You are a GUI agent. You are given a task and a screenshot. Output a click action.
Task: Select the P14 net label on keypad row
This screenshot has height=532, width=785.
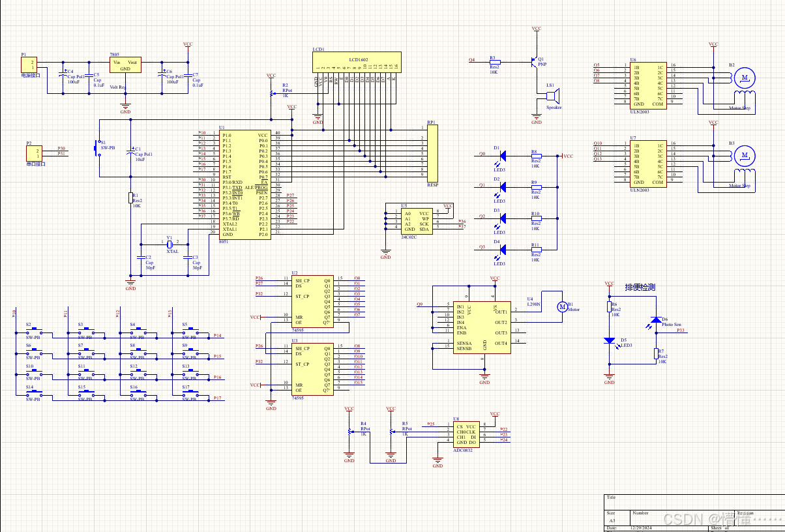pos(218,336)
